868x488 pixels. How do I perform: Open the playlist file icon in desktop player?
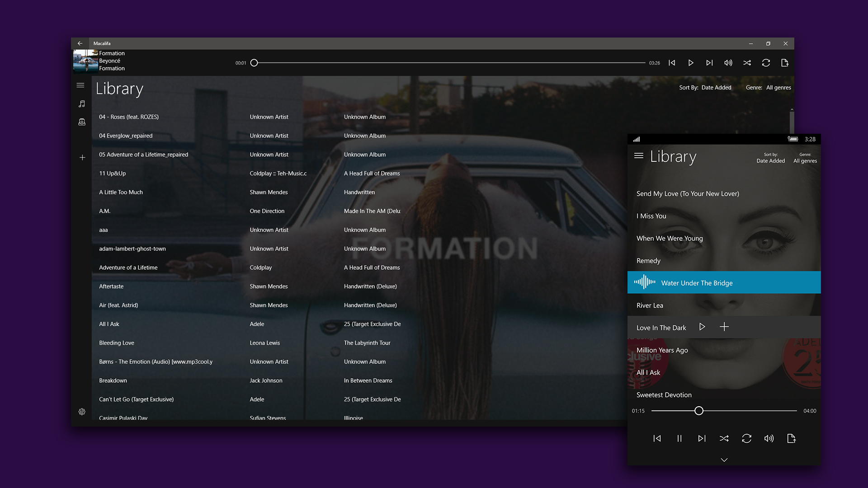[785, 63]
